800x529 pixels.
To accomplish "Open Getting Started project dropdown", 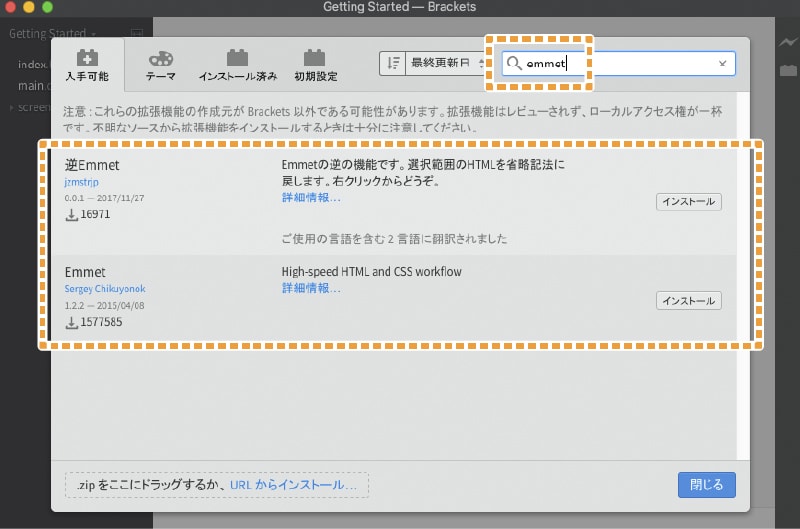I will [x=52, y=34].
